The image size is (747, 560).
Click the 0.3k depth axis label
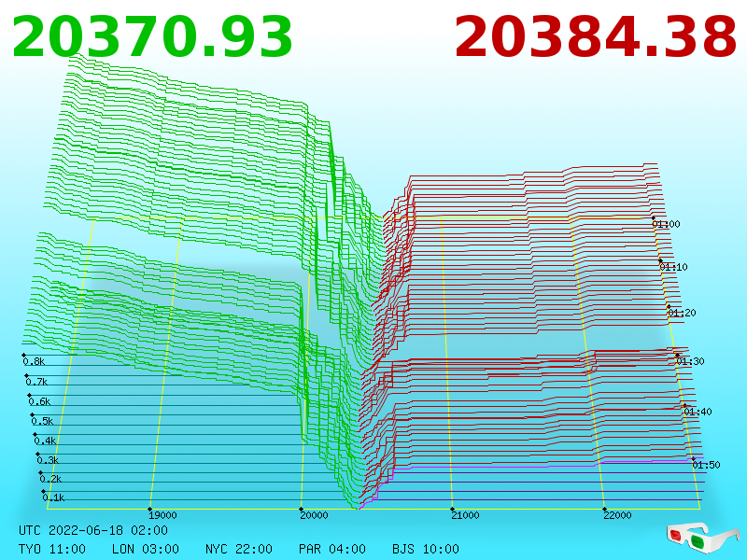(x=49, y=460)
